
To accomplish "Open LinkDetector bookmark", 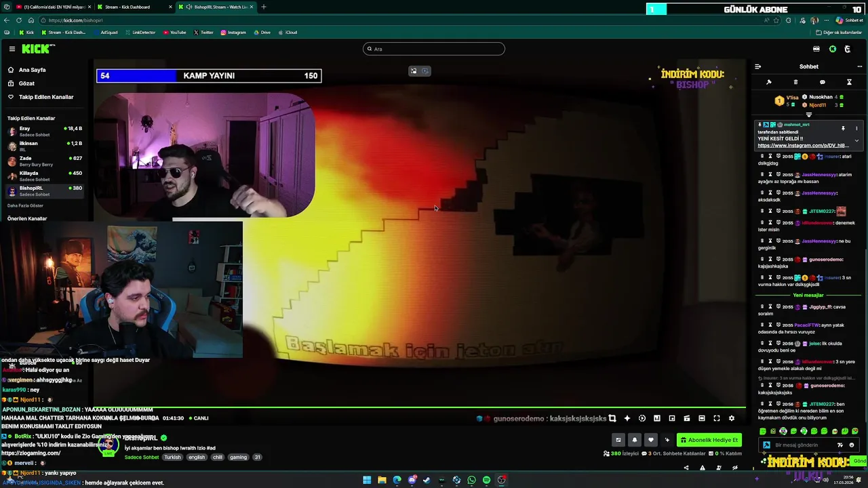I will pyautogui.click(x=140, y=33).
